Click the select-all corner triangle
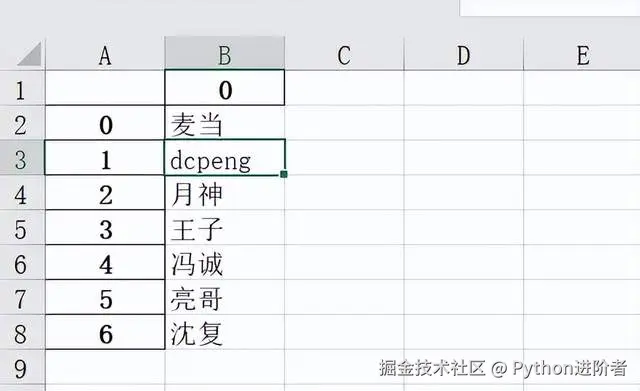Viewport: 640px width, 391px height. [29, 54]
